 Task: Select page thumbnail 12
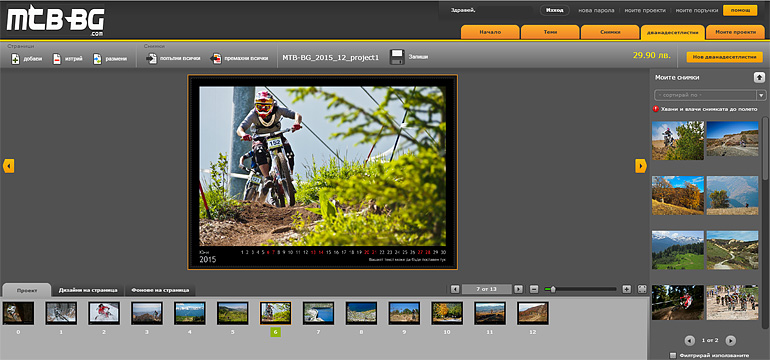point(533,313)
